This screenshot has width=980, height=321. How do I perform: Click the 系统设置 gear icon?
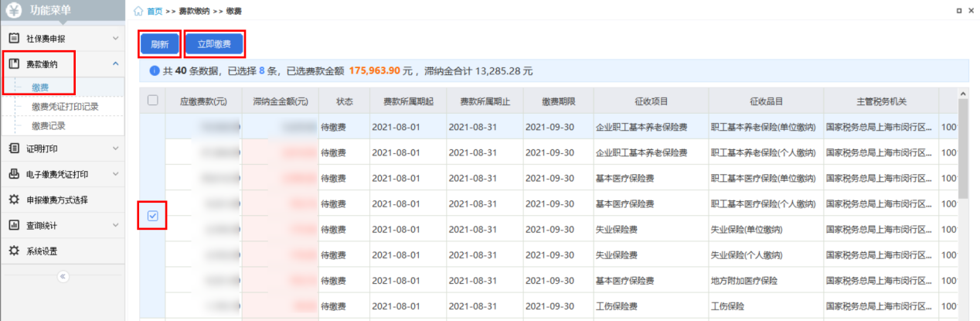click(14, 251)
